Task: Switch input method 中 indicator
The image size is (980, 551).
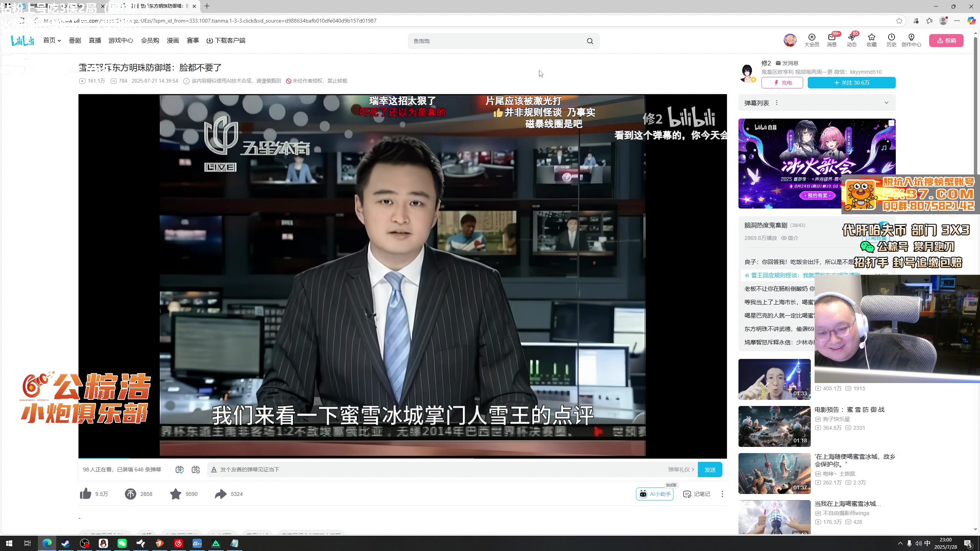Action: (928, 543)
